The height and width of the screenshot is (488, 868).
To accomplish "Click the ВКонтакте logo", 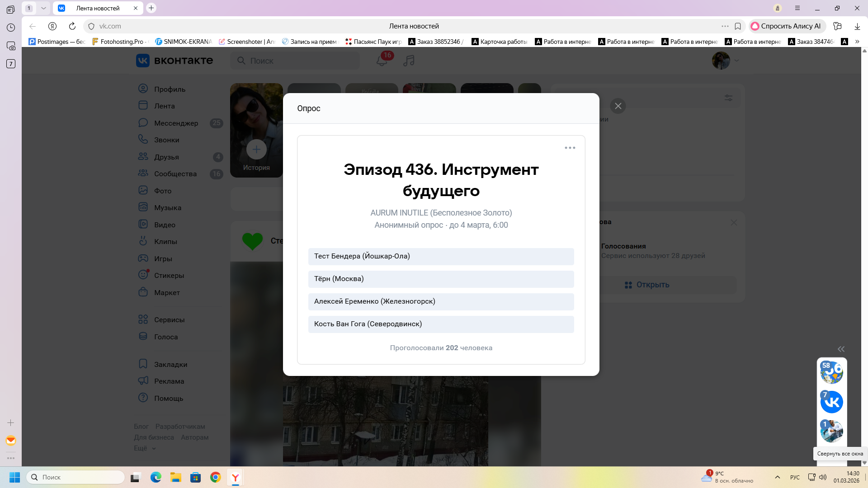I will [x=175, y=61].
